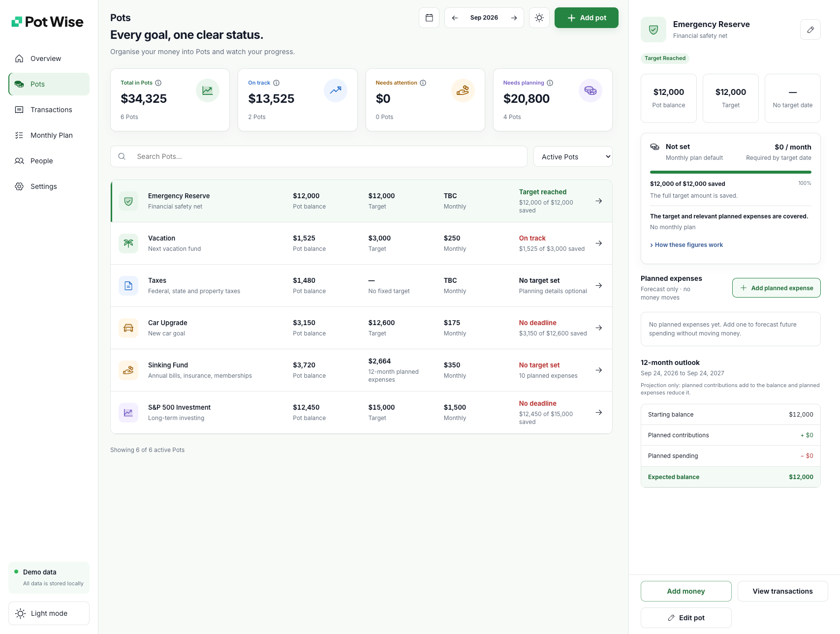
Task: Click the Vacation palm tree icon
Action: pos(128,243)
